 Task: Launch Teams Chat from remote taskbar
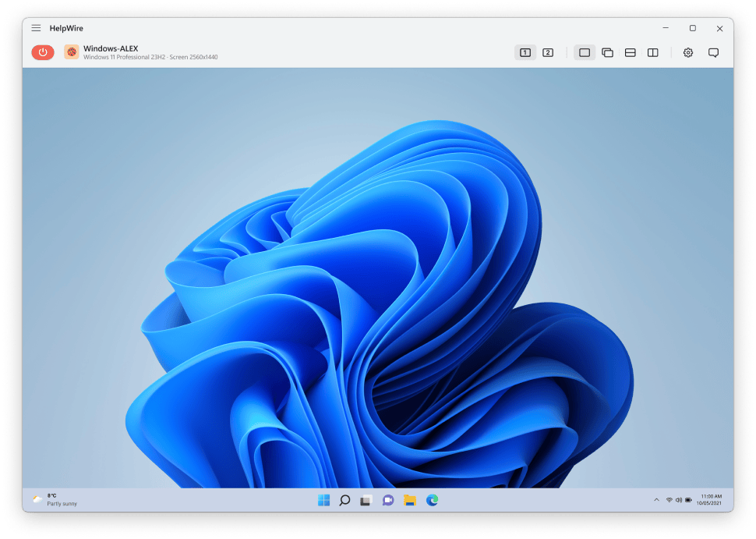[x=388, y=501]
